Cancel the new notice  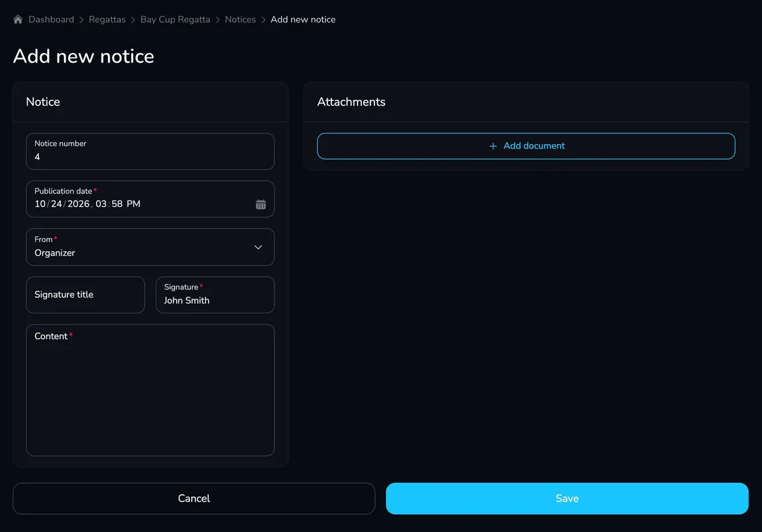194,498
